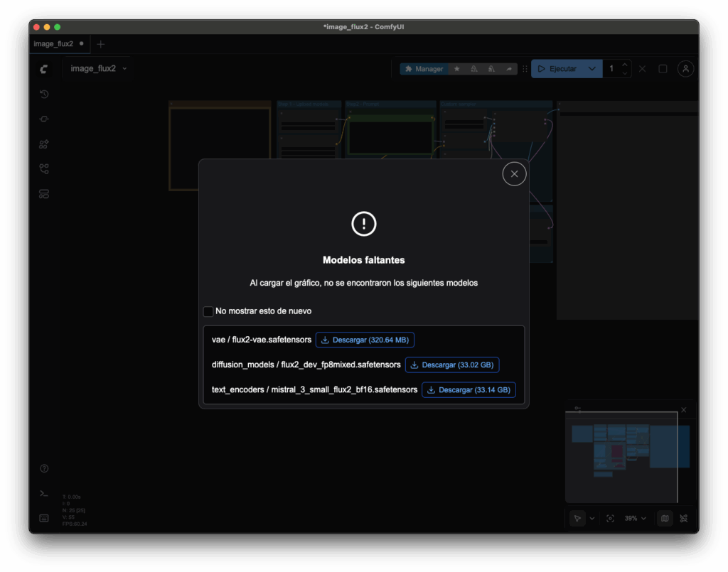Open the workflow history sidebar panel
728x572 pixels.
pos(43,94)
